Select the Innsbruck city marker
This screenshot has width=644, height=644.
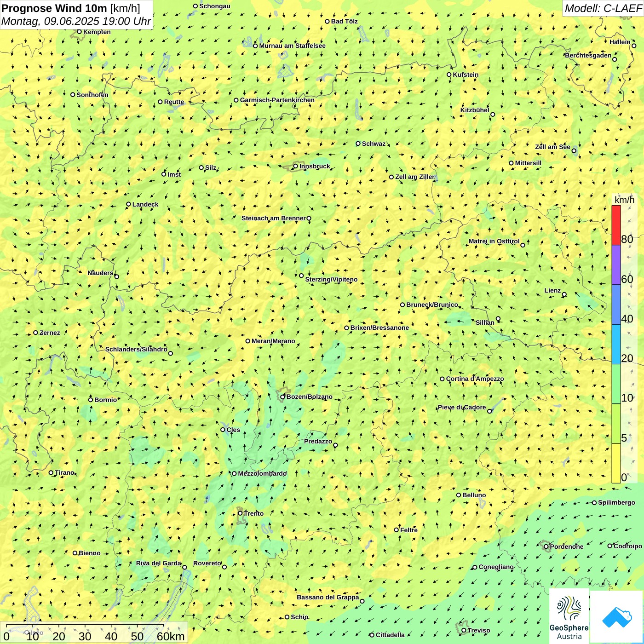tap(296, 166)
